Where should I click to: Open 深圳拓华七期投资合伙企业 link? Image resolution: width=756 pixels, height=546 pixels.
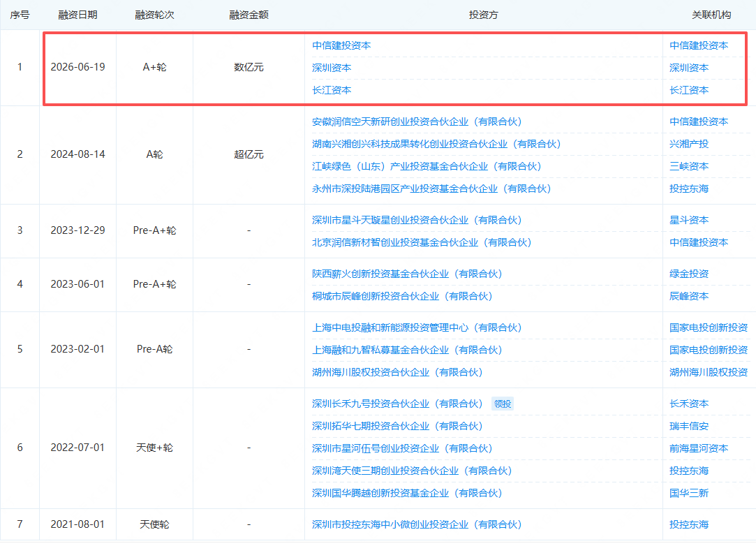pos(397,427)
